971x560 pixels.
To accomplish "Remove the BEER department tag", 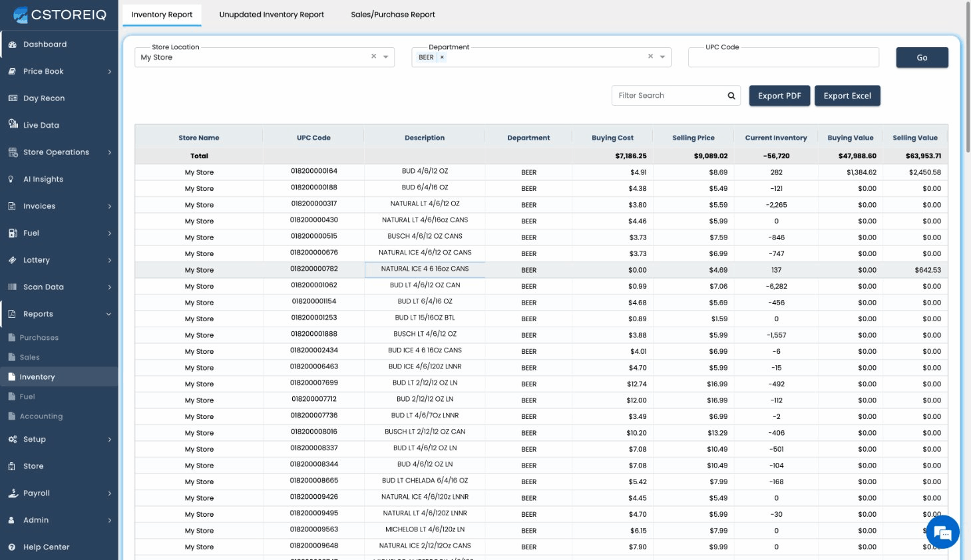I will pos(442,57).
